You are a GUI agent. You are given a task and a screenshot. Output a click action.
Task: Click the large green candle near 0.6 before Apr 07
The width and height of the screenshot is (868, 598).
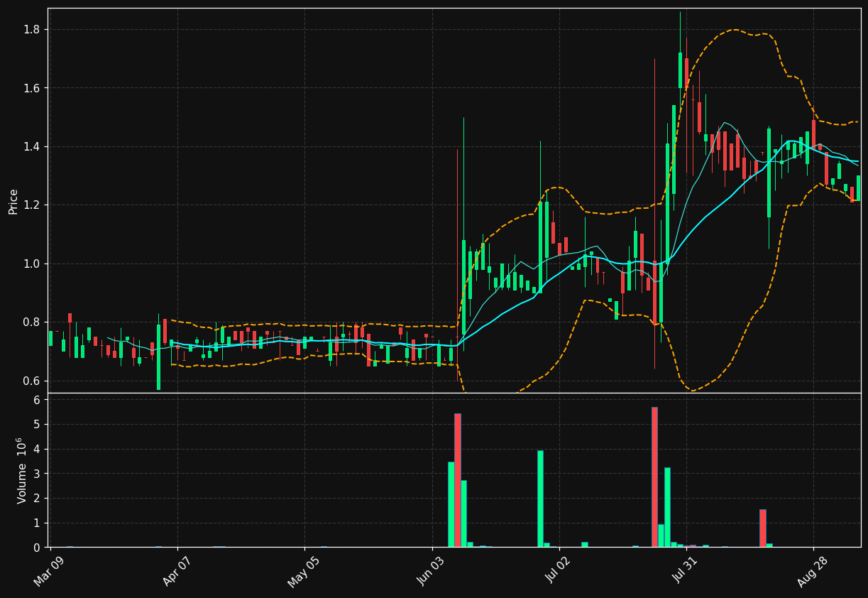(x=158, y=357)
